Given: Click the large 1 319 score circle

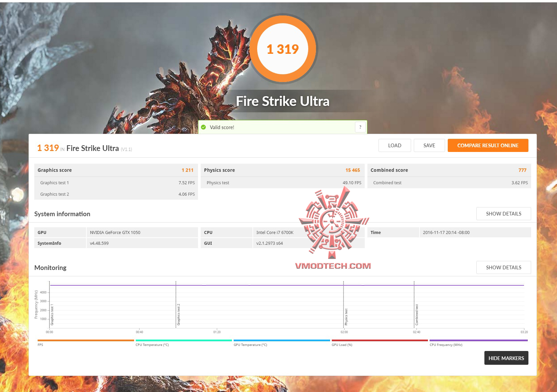Looking at the screenshot, I should [x=283, y=49].
